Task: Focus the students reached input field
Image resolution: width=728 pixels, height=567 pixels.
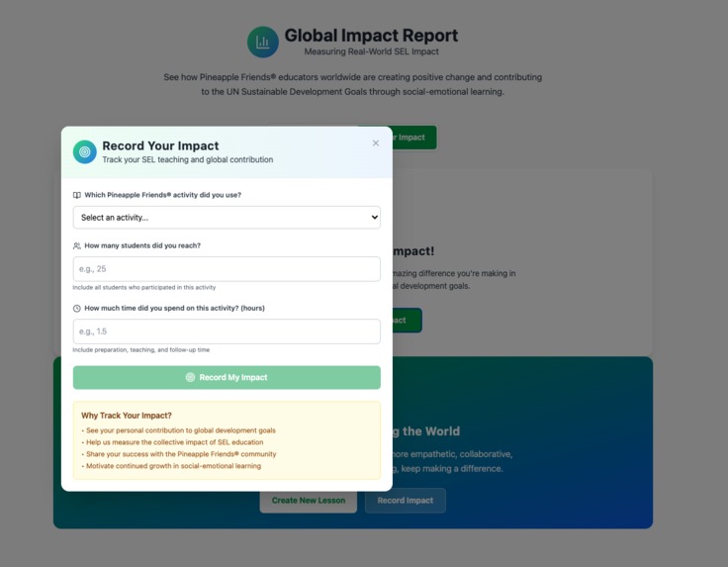Action: pyautogui.click(x=227, y=269)
